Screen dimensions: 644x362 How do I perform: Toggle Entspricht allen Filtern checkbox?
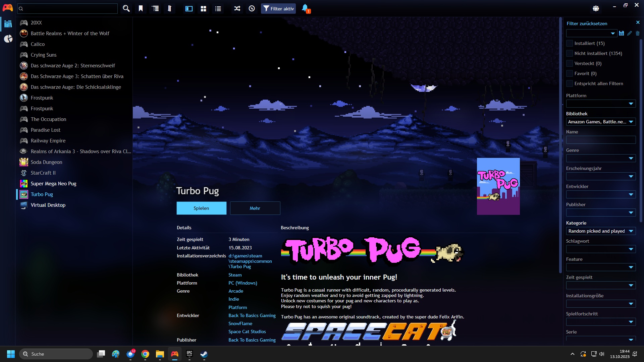tap(570, 83)
